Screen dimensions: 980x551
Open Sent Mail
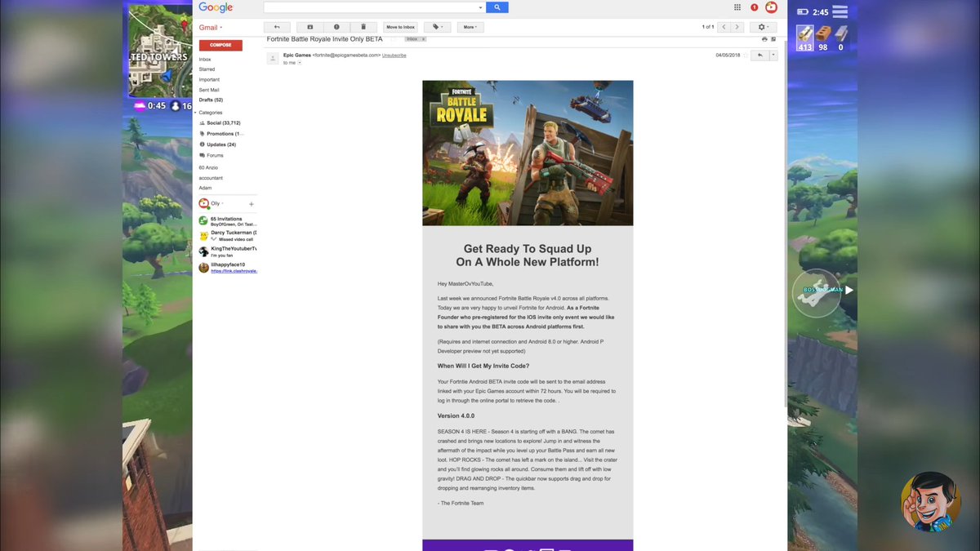tap(209, 90)
